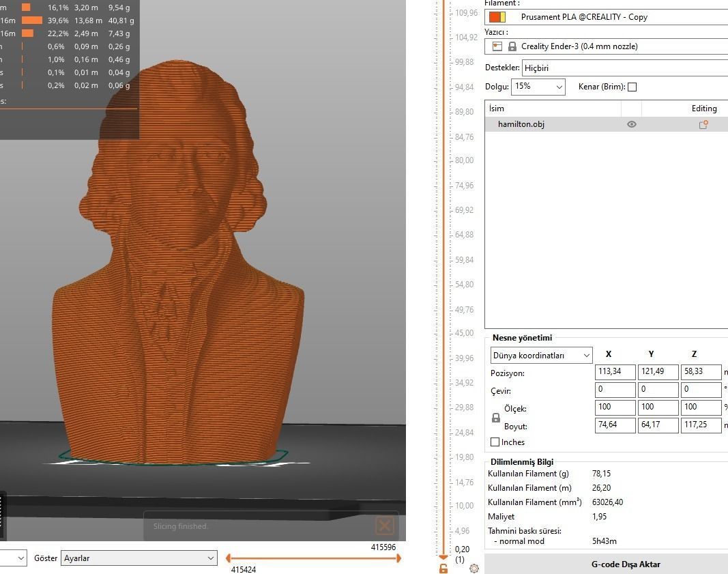Click the Ölçek X scale field
Viewport: 728px width, 574px height.
tap(615, 407)
